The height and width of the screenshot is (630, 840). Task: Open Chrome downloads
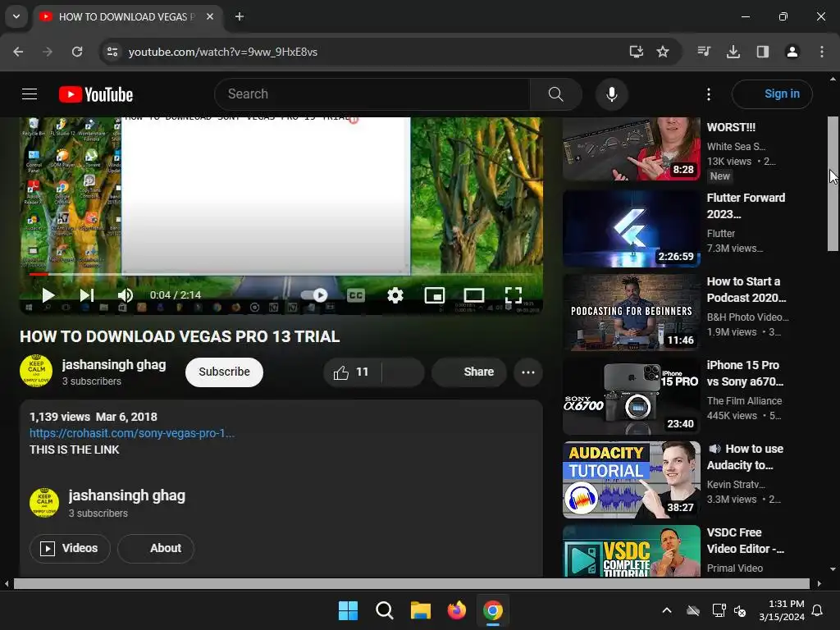click(733, 52)
